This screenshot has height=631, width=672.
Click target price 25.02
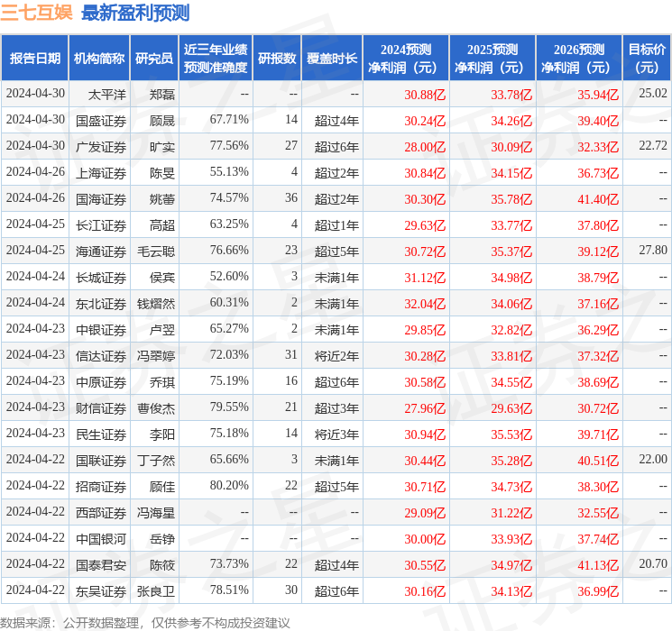[x=653, y=93]
